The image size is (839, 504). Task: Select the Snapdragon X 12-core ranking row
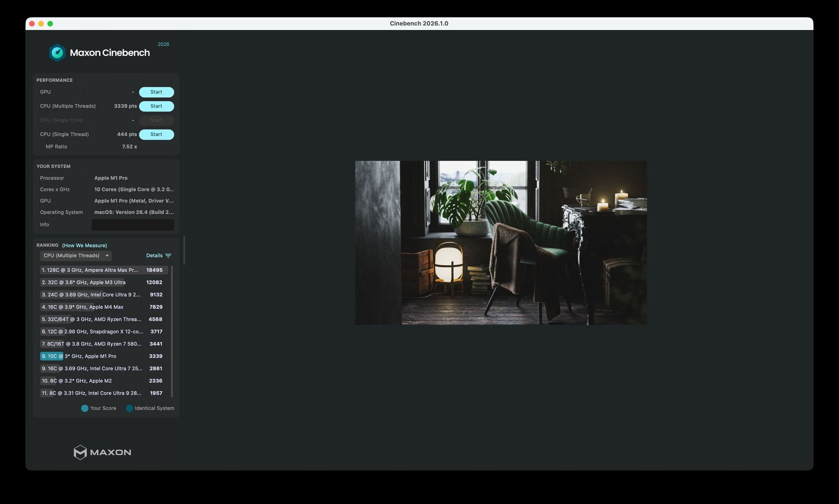[104, 331]
